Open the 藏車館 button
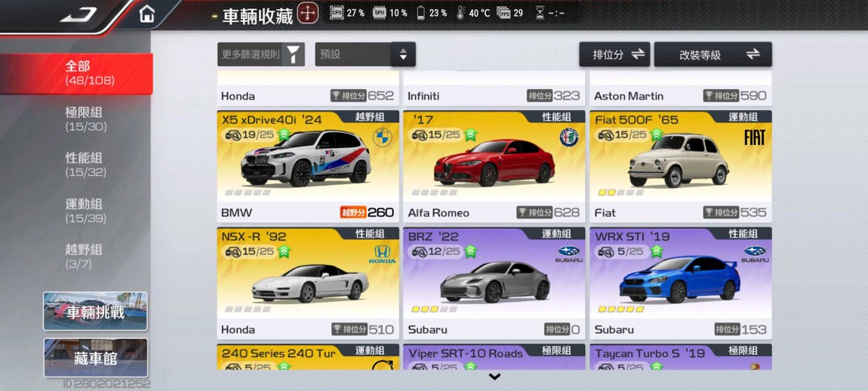 (95, 358)
